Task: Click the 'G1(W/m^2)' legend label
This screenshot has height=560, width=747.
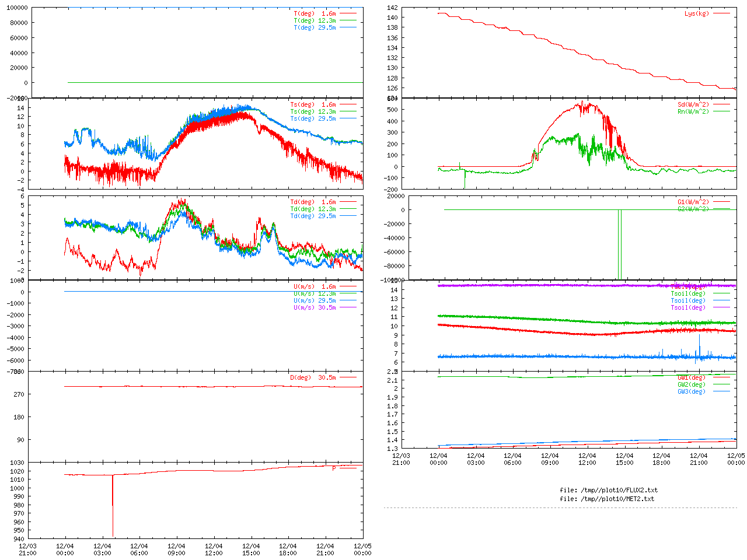Action: (x=693, y=202)
